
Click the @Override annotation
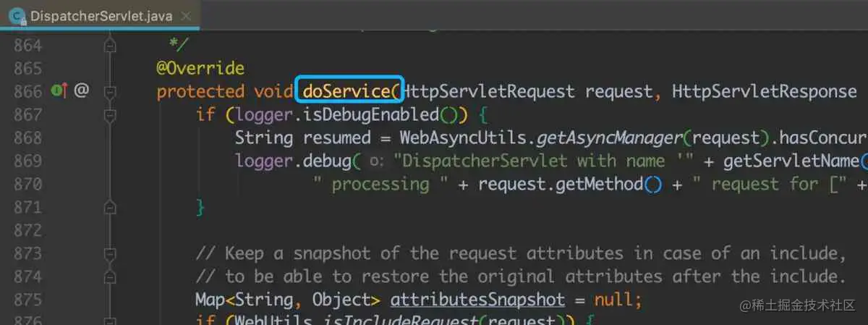click(201, 68)
